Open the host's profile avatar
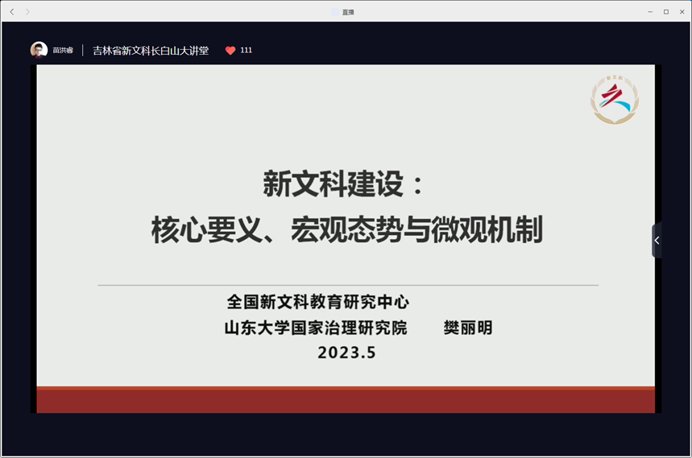The image size is (692, 458). coord(39,50)
